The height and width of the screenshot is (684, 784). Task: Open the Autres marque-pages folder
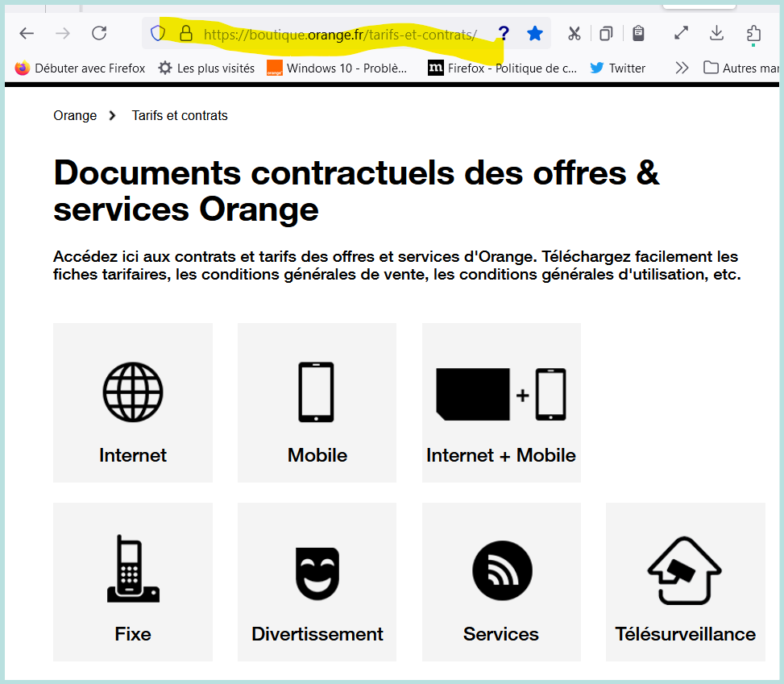(741, 68)
